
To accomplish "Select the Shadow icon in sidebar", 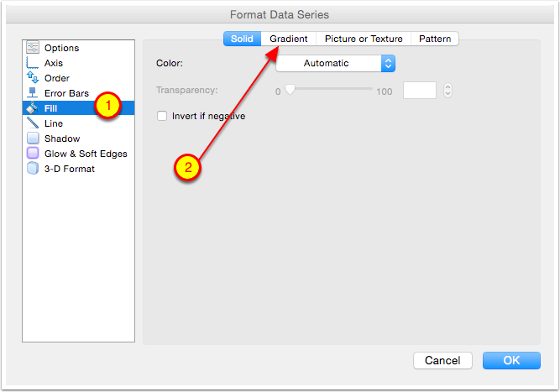I will (x=33, y=139).
